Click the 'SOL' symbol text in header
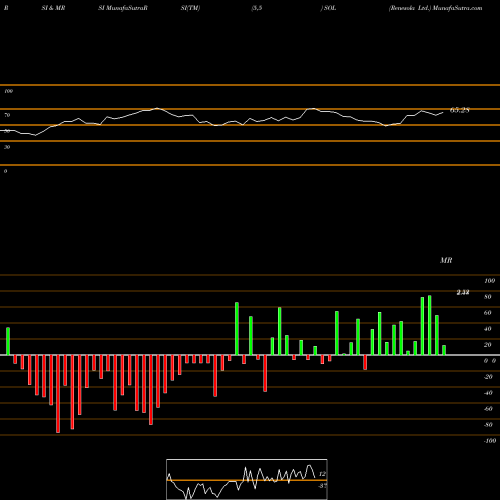Image resolution: width=500 pixels, height=500 pixels. click(330, 8)
